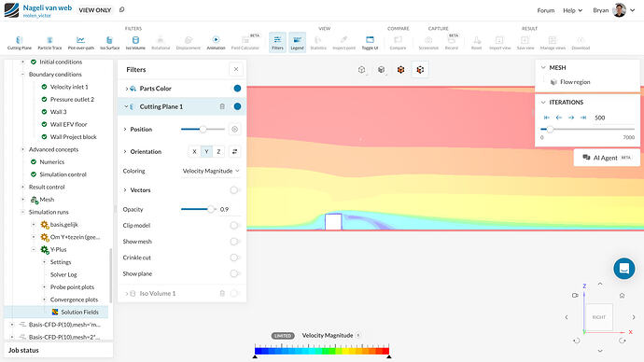Open the AI Agent button
This screenshot has height=362, width=644.
pos(607,158)
